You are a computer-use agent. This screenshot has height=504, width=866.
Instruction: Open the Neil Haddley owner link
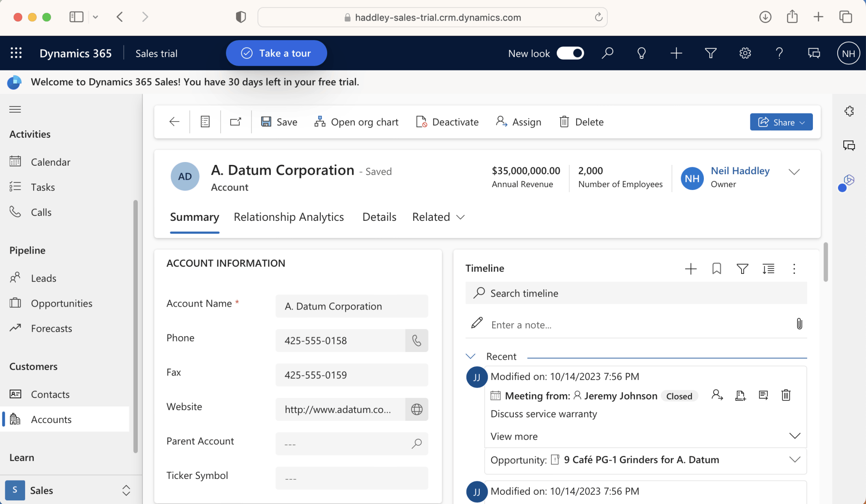point(740,171)
